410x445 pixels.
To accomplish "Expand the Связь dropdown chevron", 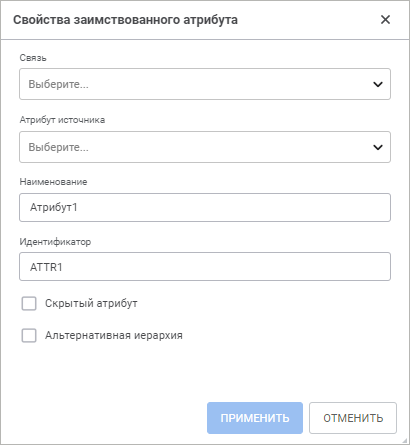I will (x=378, y=84).
